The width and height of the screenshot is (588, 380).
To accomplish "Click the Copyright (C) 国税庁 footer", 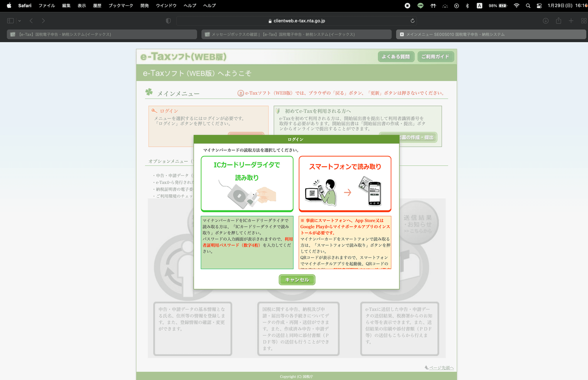I will (296, 377).
